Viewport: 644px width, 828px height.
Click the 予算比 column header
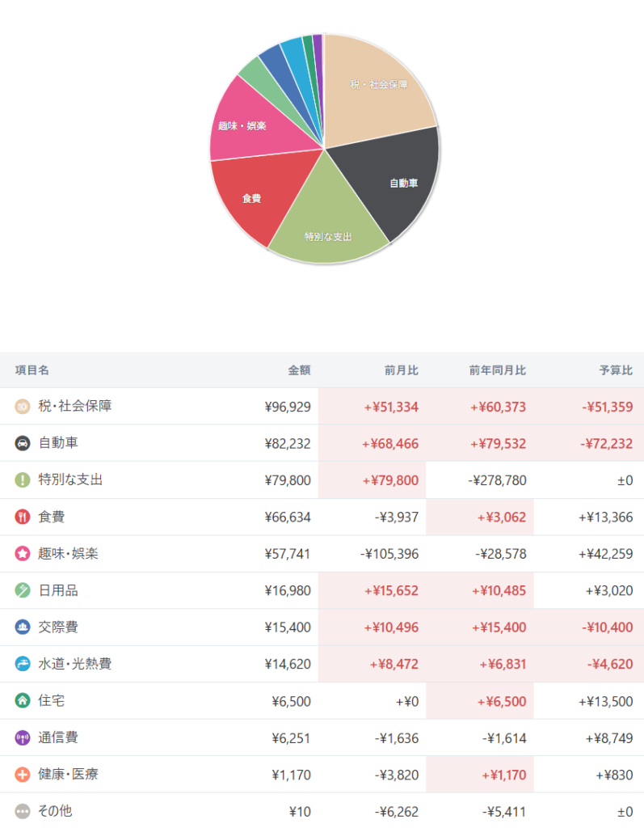point(616,370)
